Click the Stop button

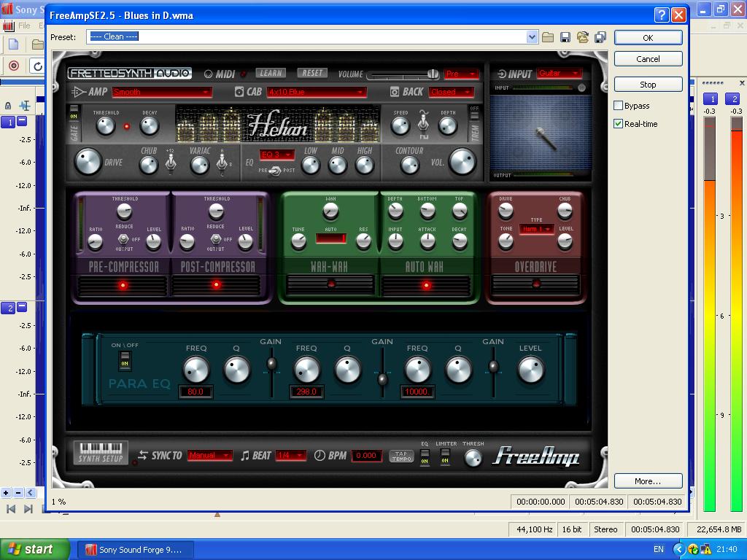coord(648,85)
